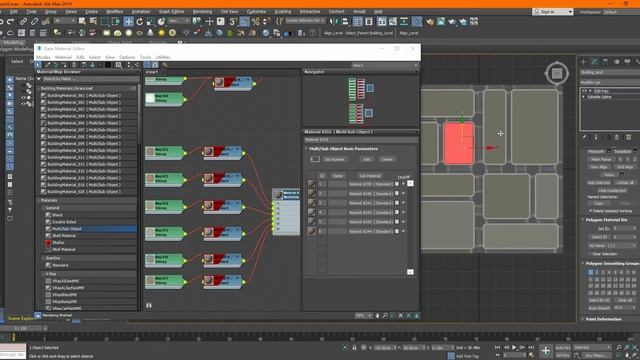Screen dimensions: 640x360
Task: Click the delete trash icon in Slate toolbar
Action: 74,64
